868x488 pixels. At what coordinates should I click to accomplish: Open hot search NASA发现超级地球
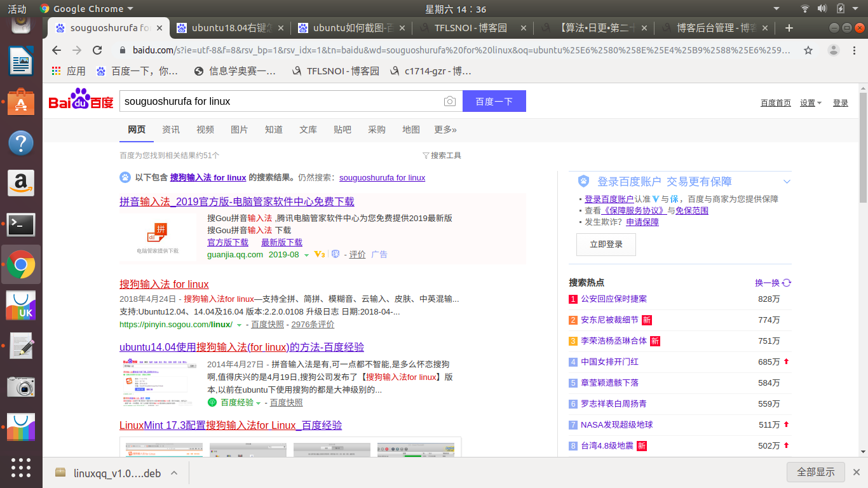coord(617,424)
